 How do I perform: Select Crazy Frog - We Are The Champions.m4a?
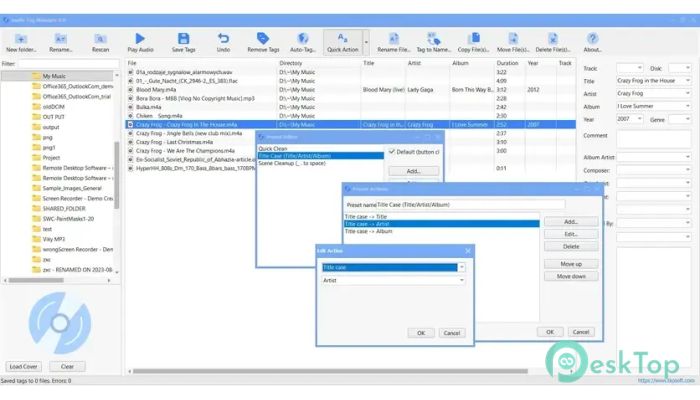pyautogui.click(x=185, y=151)
